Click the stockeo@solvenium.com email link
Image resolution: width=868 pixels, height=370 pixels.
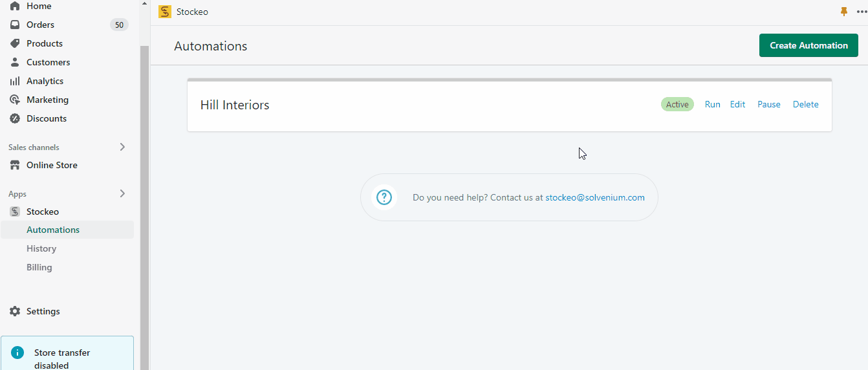pos(595,197)
